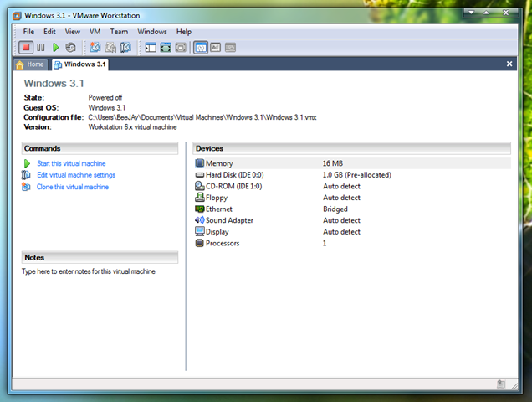Click the Display device icon
The width and height of the screenshot is (532, 402).
[199, 231]
